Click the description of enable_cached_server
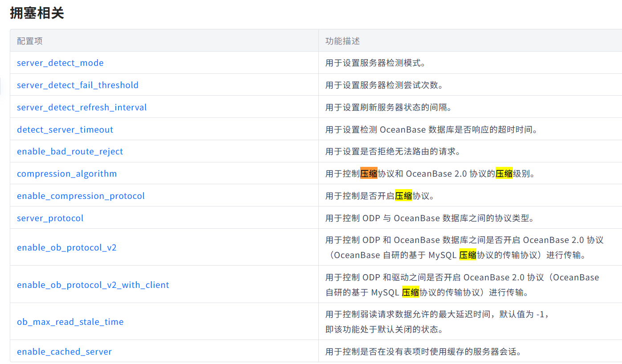 (423, 352)
